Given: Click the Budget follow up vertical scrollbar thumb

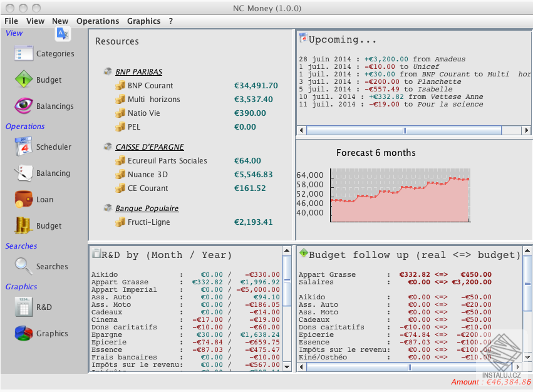Looking at the screenshot, I should point(527,283).
